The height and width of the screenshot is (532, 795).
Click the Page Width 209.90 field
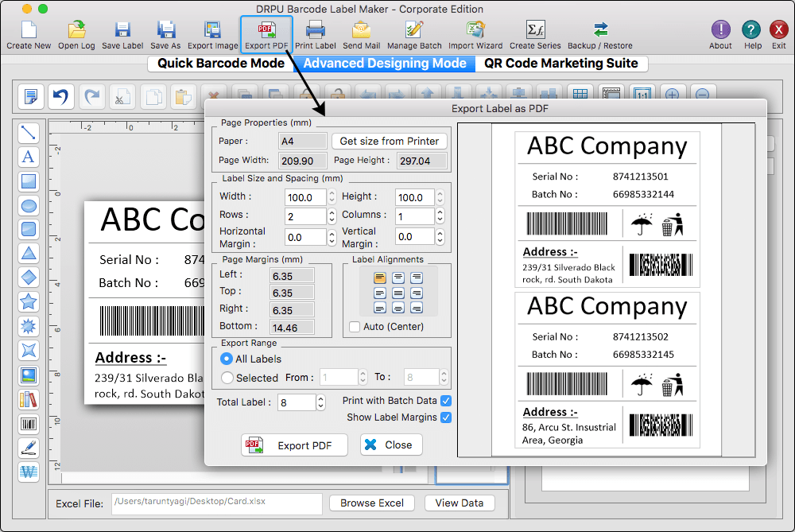[303, 161]
